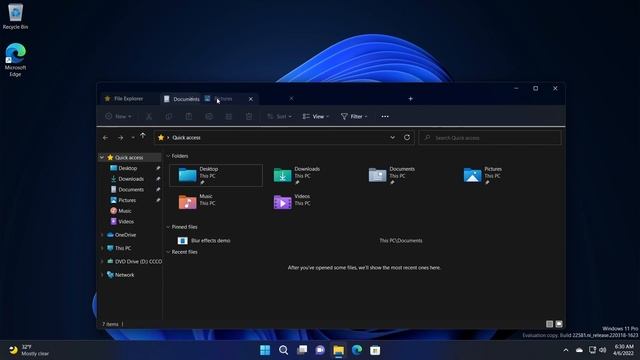Select the Desktop folder tile
The width and height of the screenshot is (640, 360).
click(x=216, y=176)
